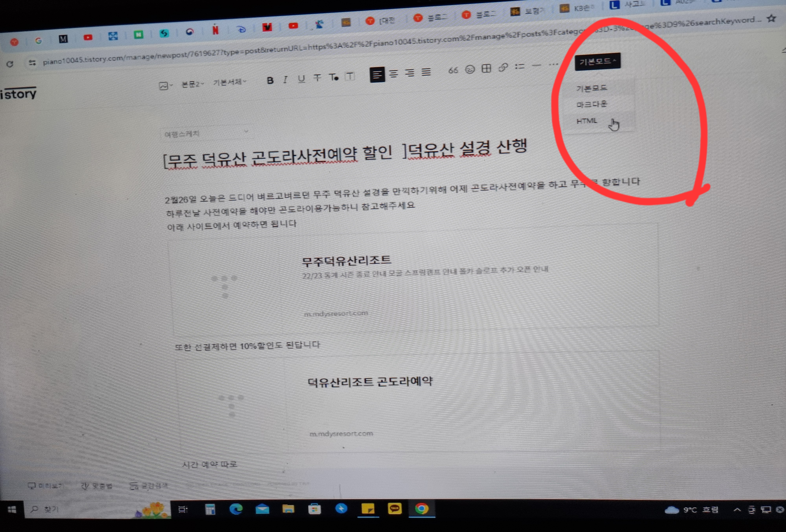Open the text background color tool
The width and height of the screenshot is (786, 532).
350,76
